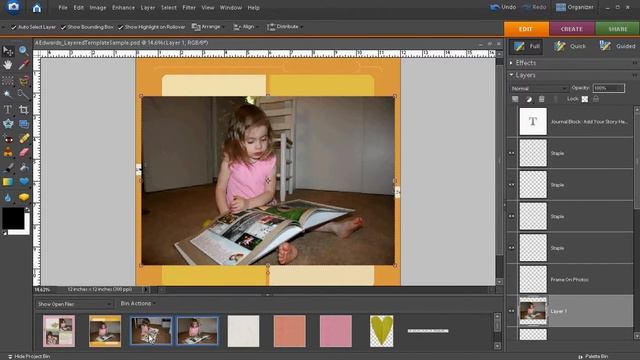Open the Organizer
640x360 pixels.
pyautogui.click(x=574, y=7)
